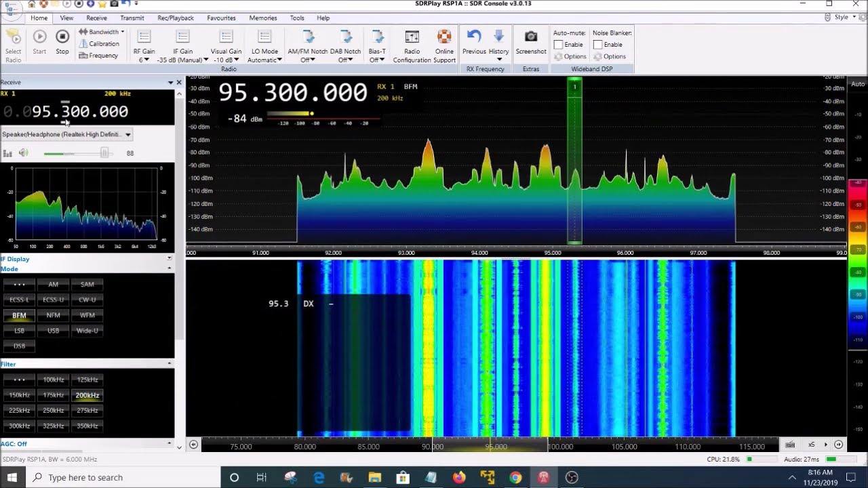Image resolution: width=868 pixels, height=488 pixels.
Task: Select the AM mode button
Action: point(54,285)
